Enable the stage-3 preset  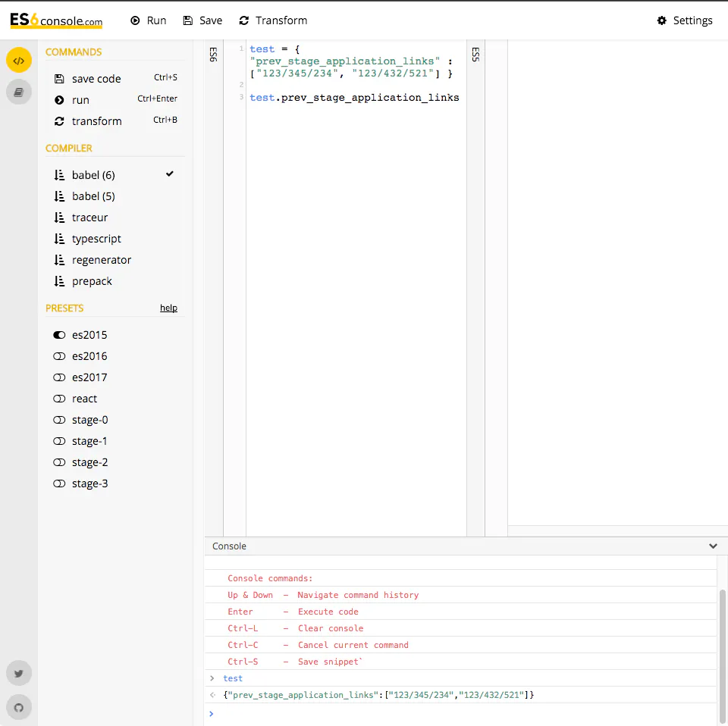click(59, 483)
